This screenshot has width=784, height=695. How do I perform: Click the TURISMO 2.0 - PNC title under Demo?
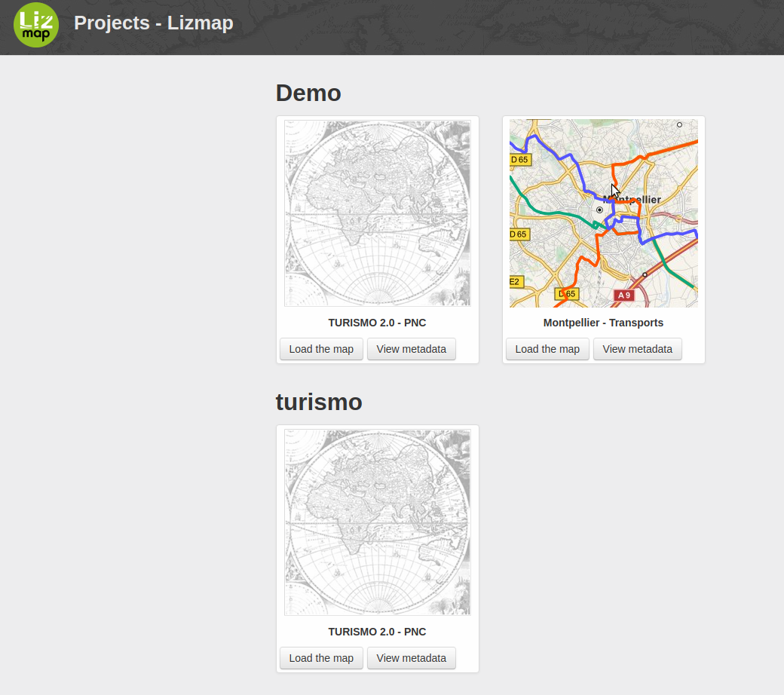click(x=377, y=323)
